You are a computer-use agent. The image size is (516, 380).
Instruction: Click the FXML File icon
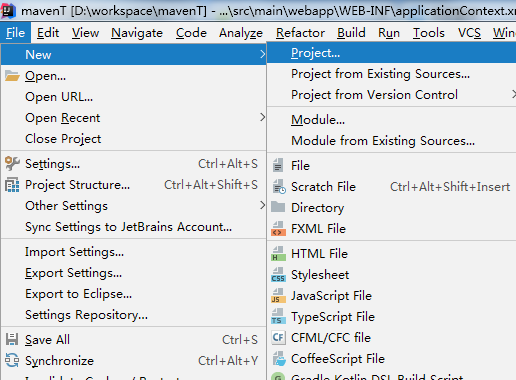point(278,229)
